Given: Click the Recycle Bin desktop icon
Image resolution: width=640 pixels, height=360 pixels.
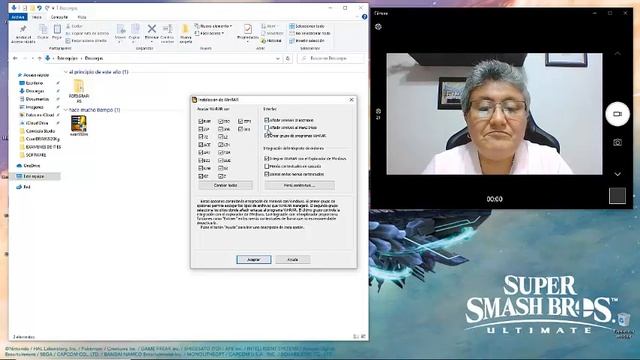Looking at the screenshot, I should 623,319.
